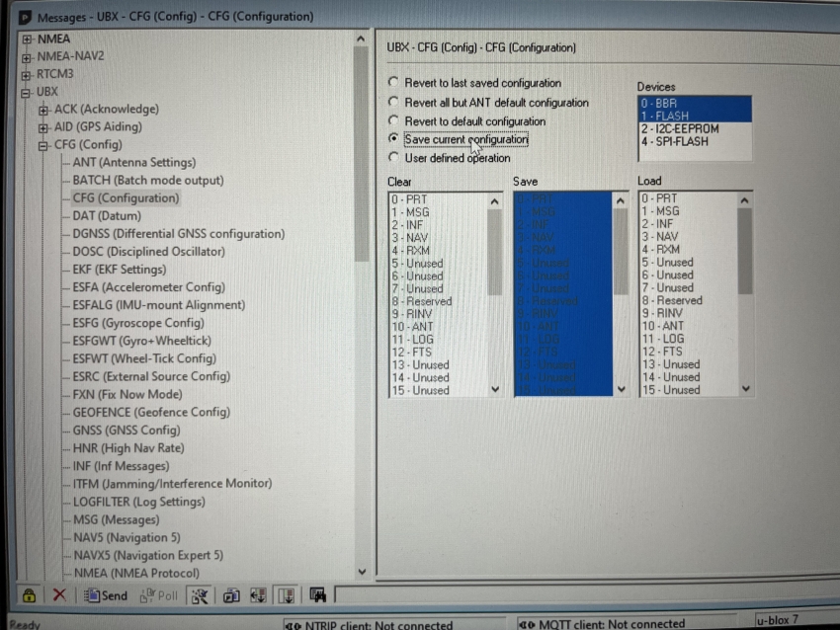Expand AID (GPS Aiding) node
Image resolution: width=840 pixels, height=630 pixels.
pos(43,128)
